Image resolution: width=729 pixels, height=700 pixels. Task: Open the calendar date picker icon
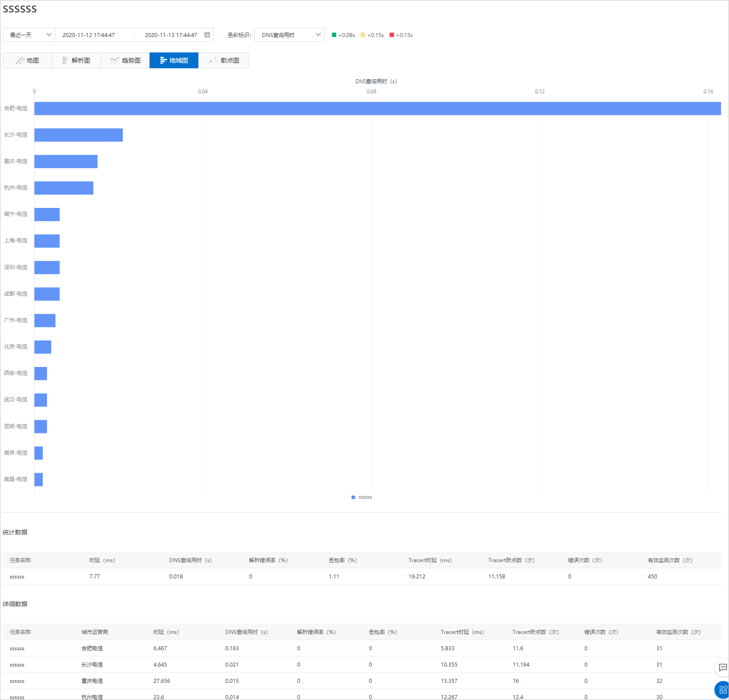tap(207, 35)
